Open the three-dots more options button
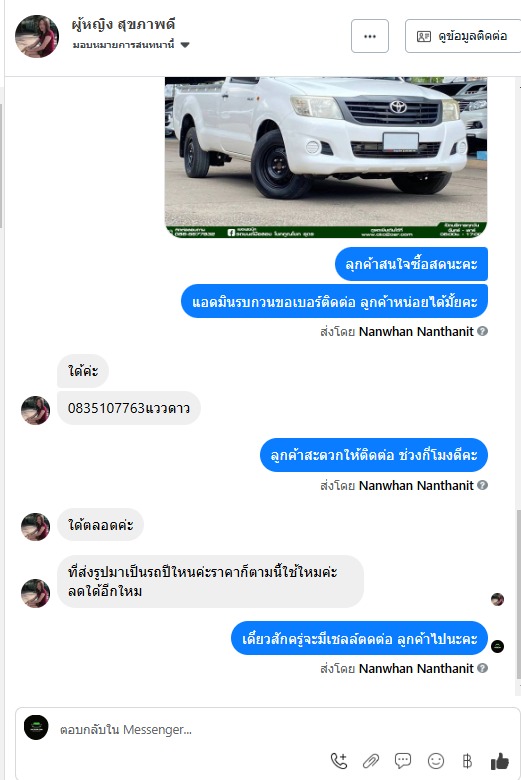Viewport: 521px width, 780px height. (370, 36)
